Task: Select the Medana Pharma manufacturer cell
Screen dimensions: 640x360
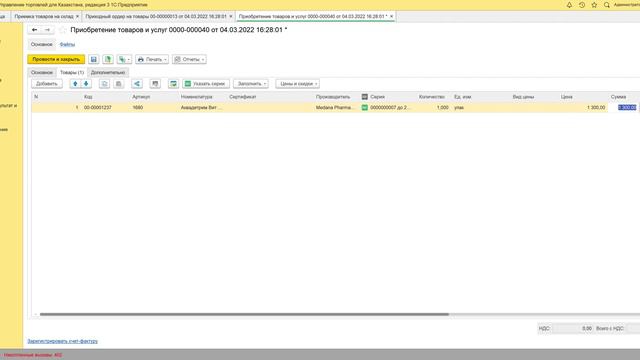Action: click(335, 107)
